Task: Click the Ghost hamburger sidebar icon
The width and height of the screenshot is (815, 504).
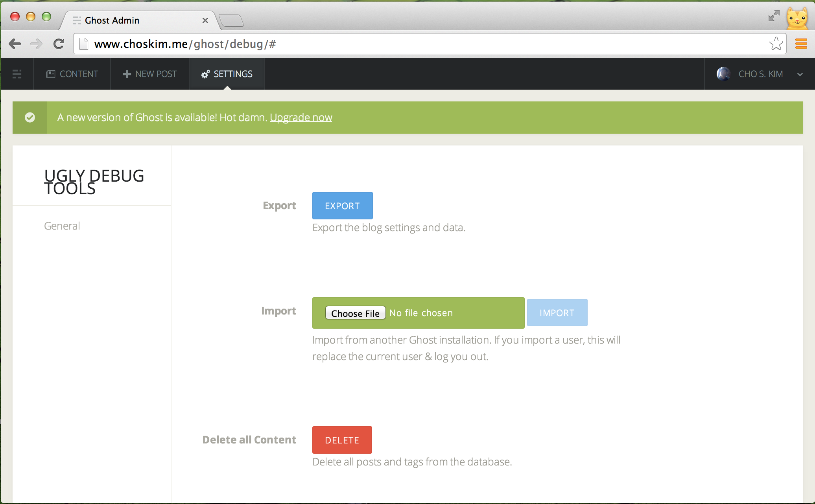Action: [x=17, y=74]
